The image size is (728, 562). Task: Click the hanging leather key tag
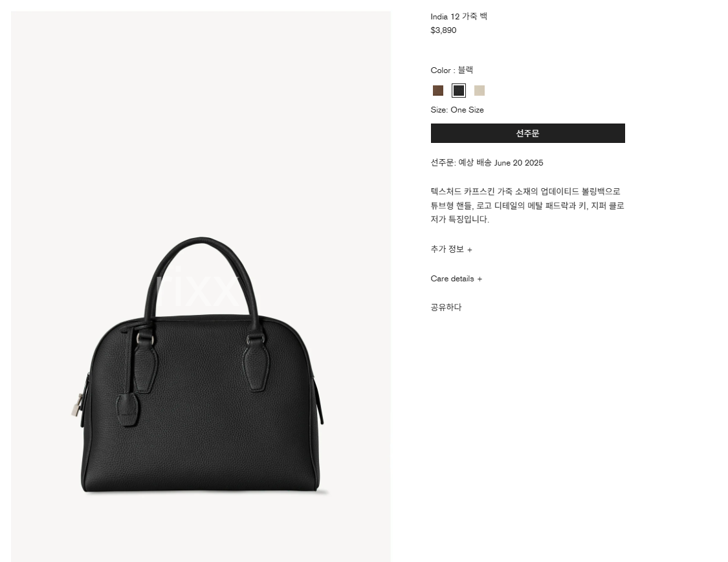(127, 410)
